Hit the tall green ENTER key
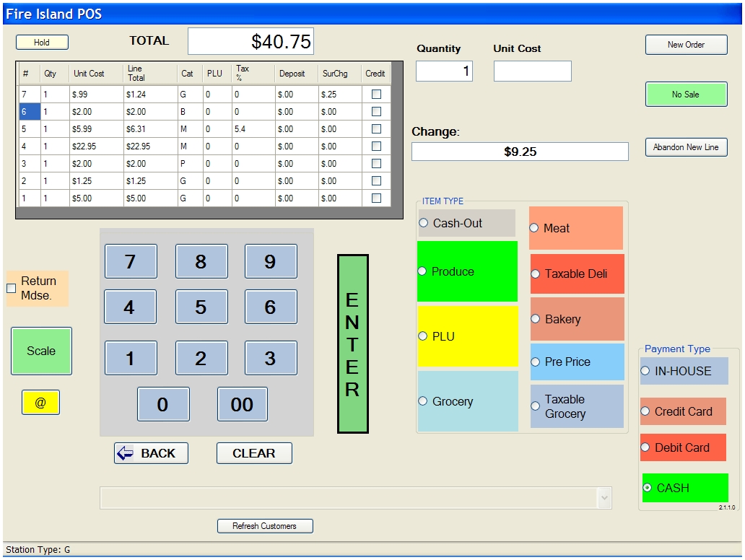745x560 pixels. [352, 344]
